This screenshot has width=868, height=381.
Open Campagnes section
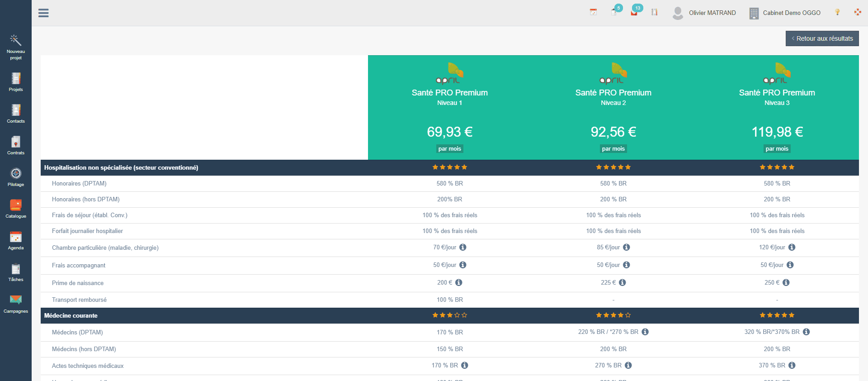coord(16,304)
